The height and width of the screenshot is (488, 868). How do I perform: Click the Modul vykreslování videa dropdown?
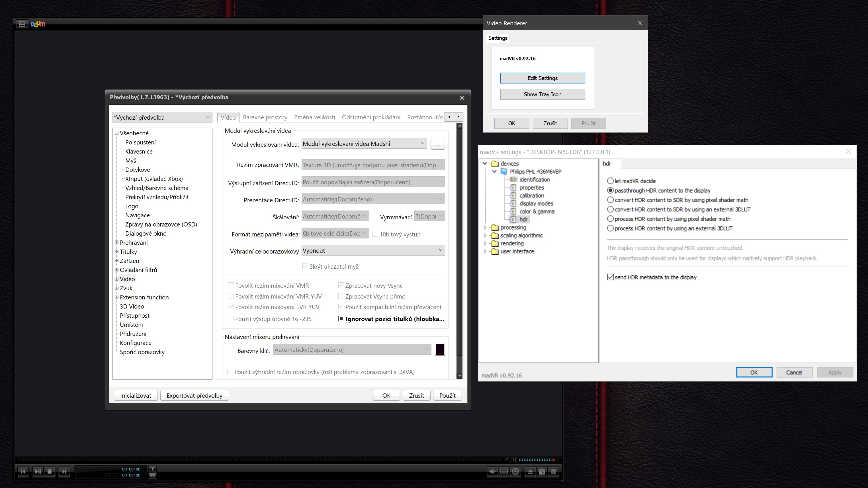364,144
